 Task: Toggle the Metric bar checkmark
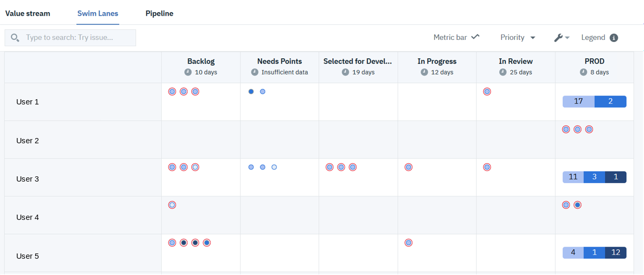(x=475, y=37)
